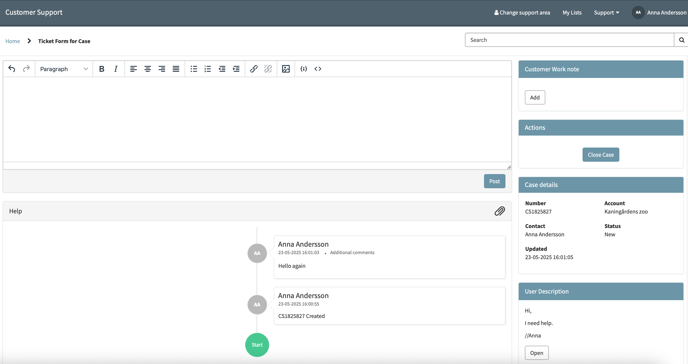Click the redo arrow in editor toolbar
688x364 pixels.
(x=26, y=69)
